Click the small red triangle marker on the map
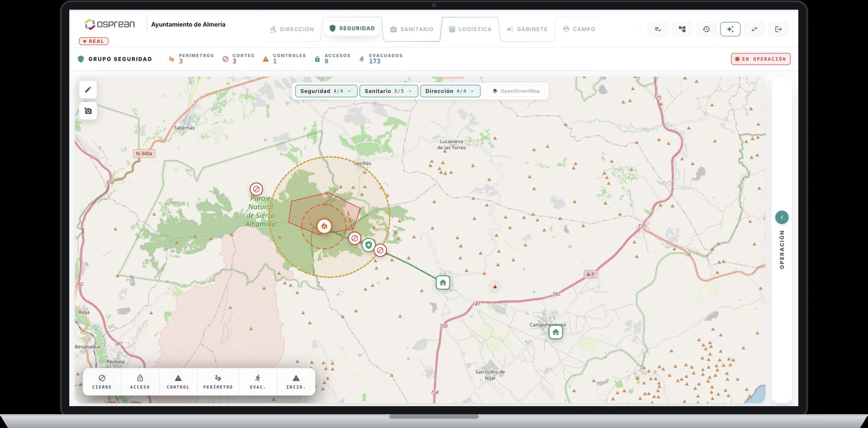 (495, 287)
